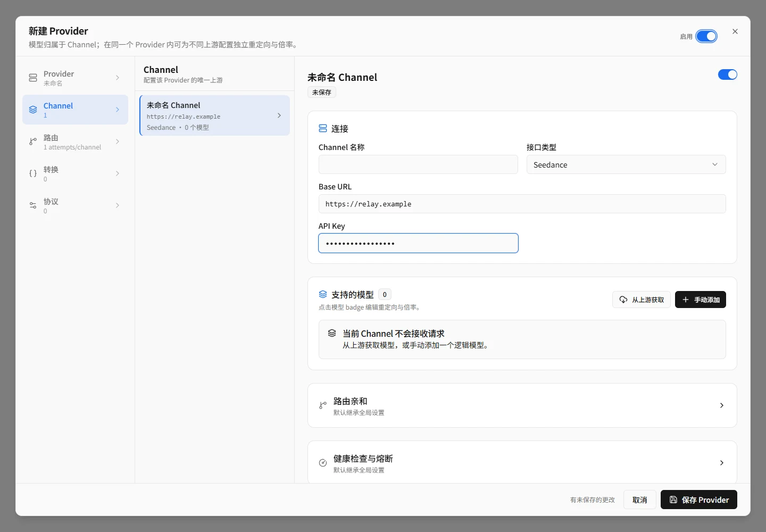766x532 pixels.
Task: Click the model count badge showing 0
Action: pyautogui.click(x=385, y=294)
